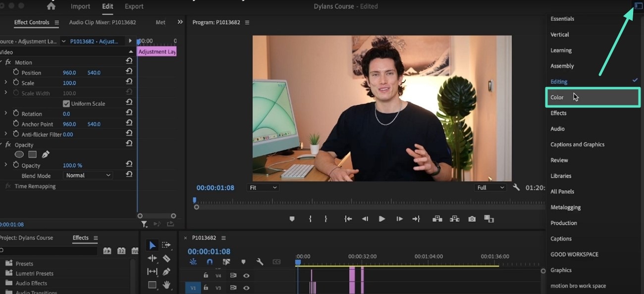
Task: Switch to the Effect Controls tab
Action: pyautogui.click(x=32, y=22)
